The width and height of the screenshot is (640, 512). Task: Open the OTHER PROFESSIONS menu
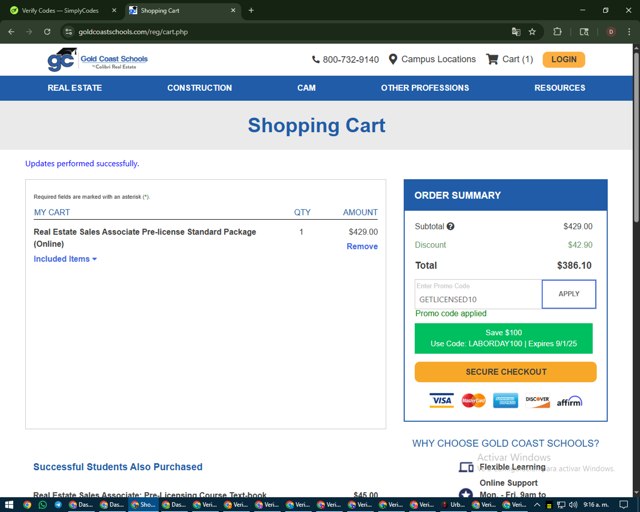point(425,88)
